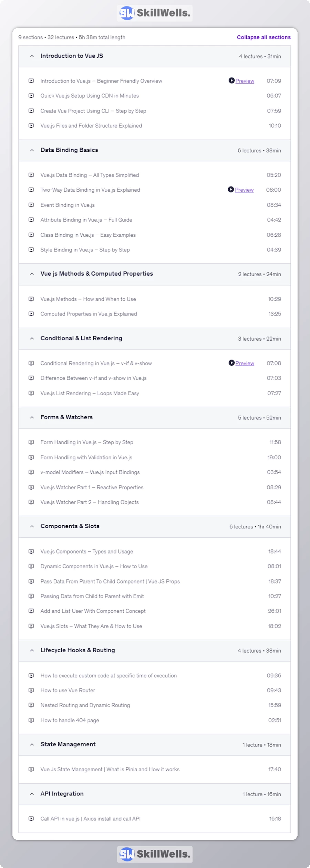Click play icon beside Introduction to Vue.js preview
Image resolution: width=310 pixels, height=868 pixels.
pos(231,81)
